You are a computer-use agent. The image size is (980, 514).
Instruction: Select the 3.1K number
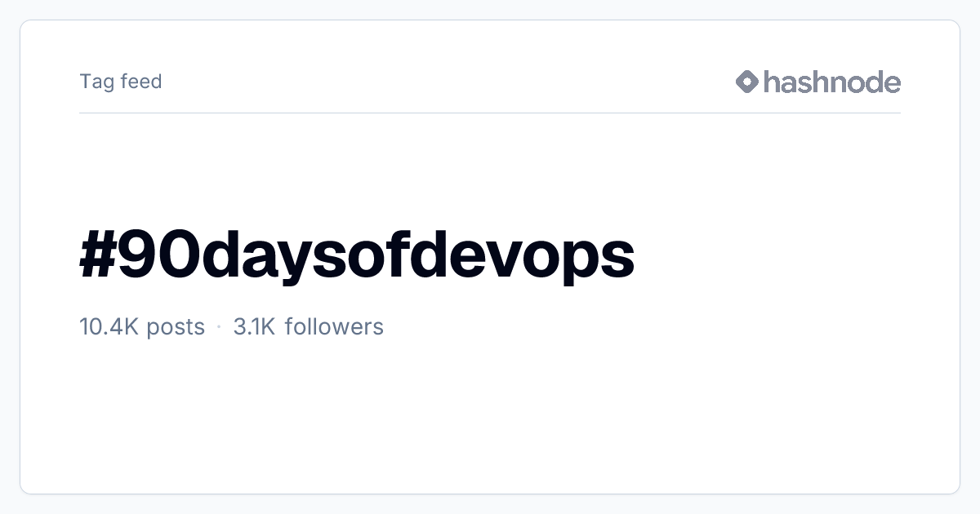[254, 327]
